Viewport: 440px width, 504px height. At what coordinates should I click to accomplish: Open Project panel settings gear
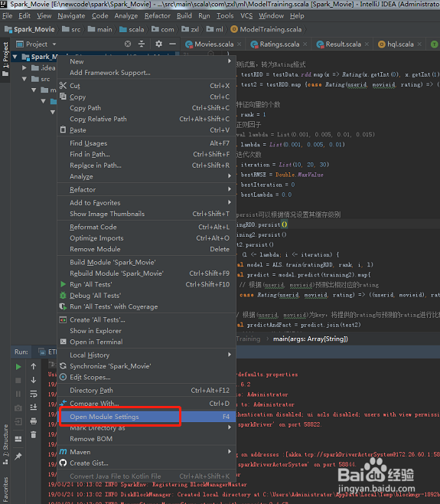[158, 44]
